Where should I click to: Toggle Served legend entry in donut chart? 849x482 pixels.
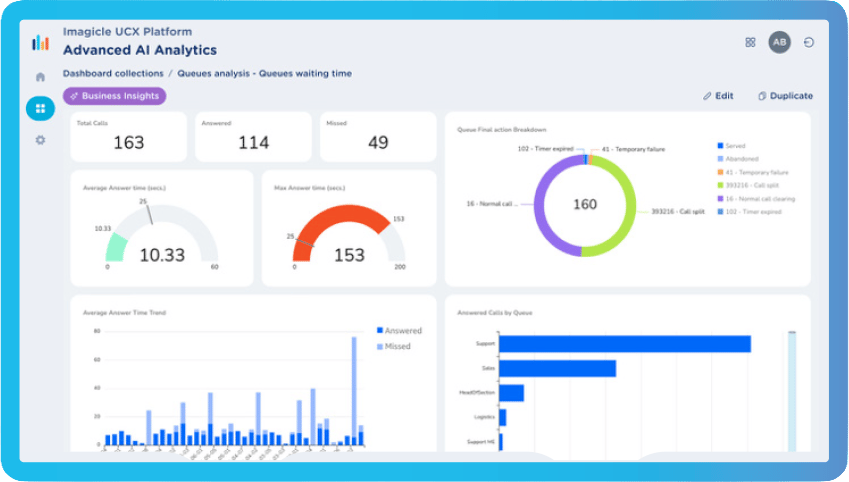pos(732,146)
